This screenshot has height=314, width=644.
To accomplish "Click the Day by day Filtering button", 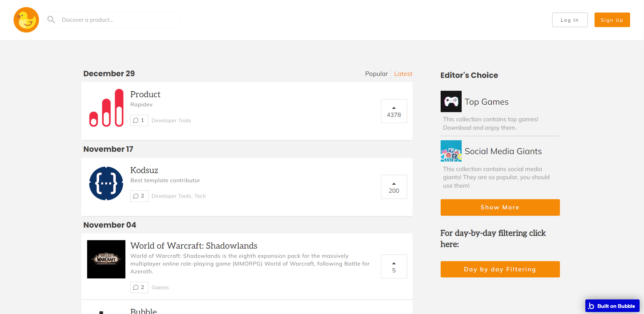I will [500, 269].
